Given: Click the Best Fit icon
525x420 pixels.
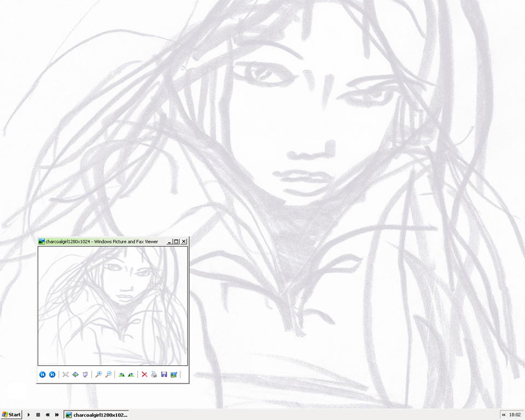Looking at the screenshot, I should click(x=66, y=375).
